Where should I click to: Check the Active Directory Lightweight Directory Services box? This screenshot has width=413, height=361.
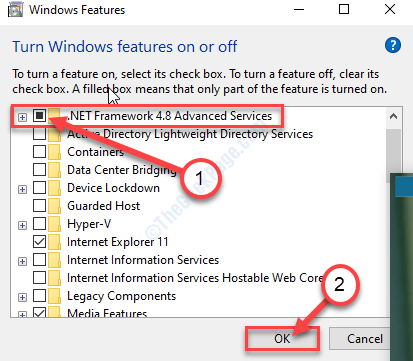point(39,134)
